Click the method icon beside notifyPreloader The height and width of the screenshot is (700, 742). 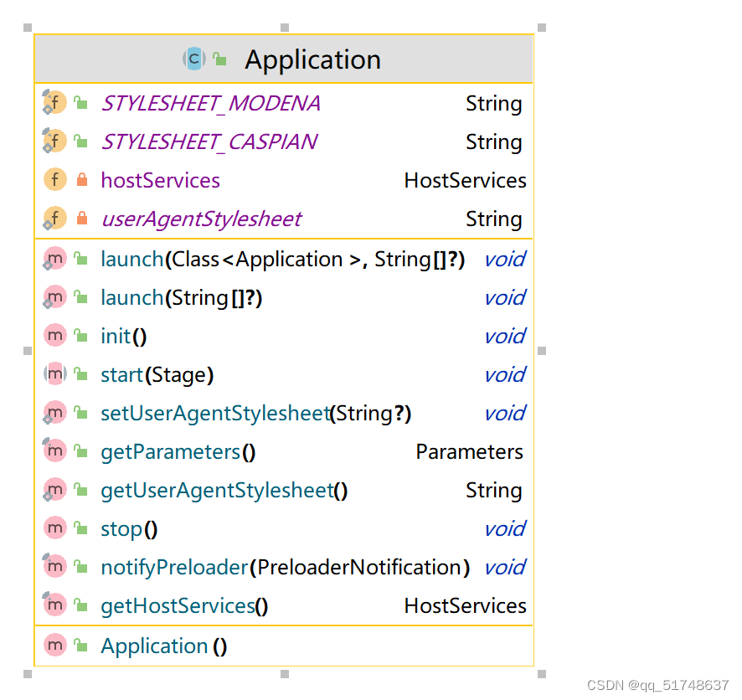(x=54, y=567)
